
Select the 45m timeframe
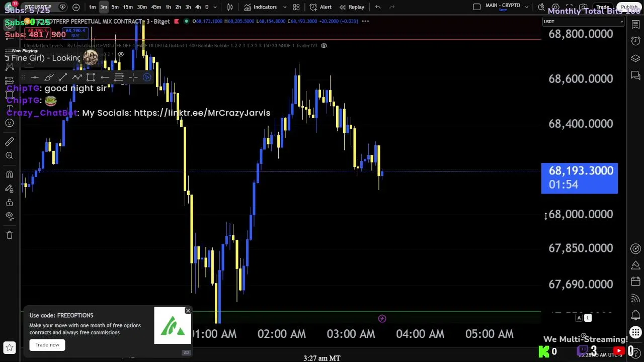click(x=156, y=7)
